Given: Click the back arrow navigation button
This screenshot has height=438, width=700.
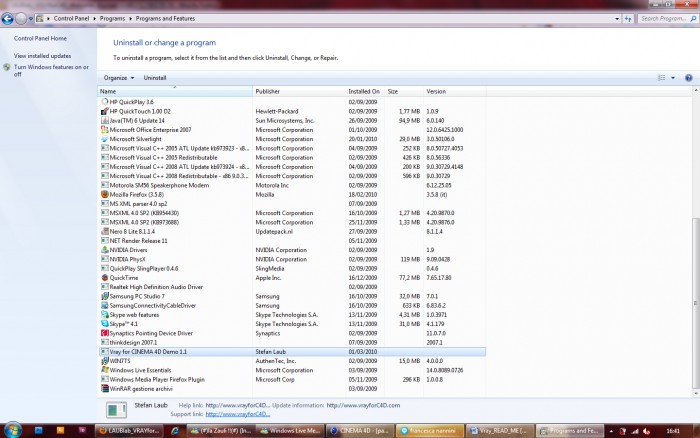Looking at the screenshot, I should (x=7, y=19).
